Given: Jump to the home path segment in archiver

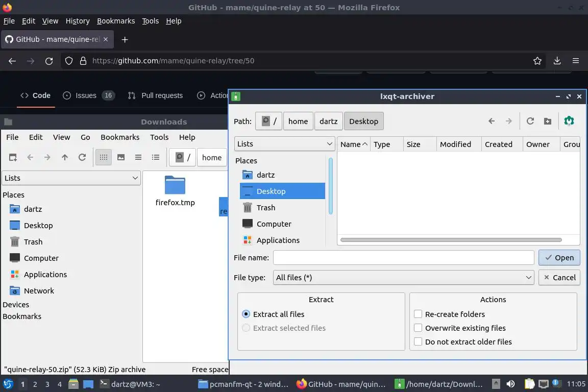Looking at the screenshot, I should 298,121.
